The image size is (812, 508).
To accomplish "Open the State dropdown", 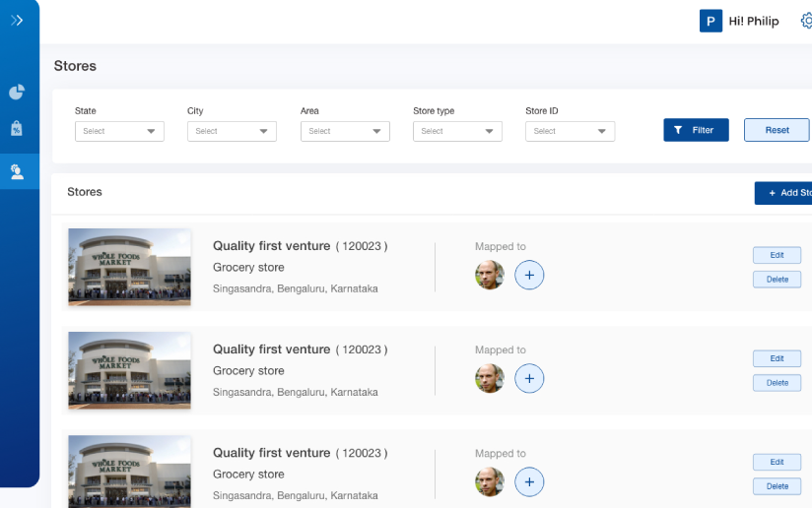I will 119,131.
